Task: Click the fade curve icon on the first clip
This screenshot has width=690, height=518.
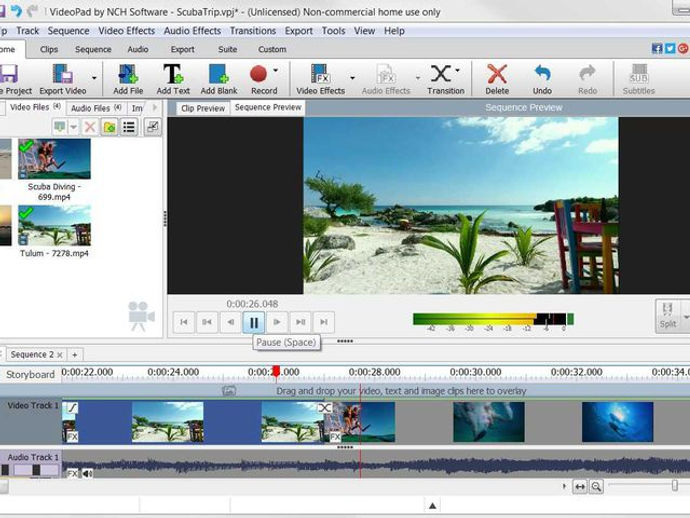Action: click(72, 408)
